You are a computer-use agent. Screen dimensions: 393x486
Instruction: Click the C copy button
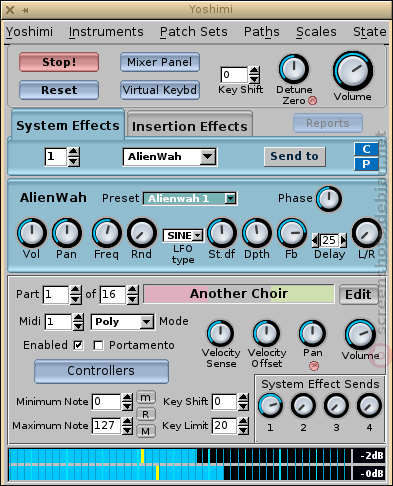pos(366,149)
